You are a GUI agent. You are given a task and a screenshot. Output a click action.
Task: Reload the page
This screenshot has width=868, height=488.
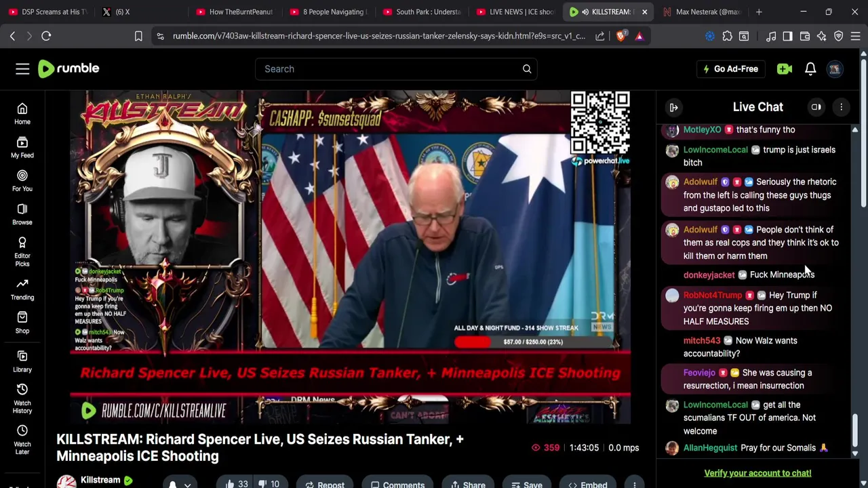coord(46,36)
